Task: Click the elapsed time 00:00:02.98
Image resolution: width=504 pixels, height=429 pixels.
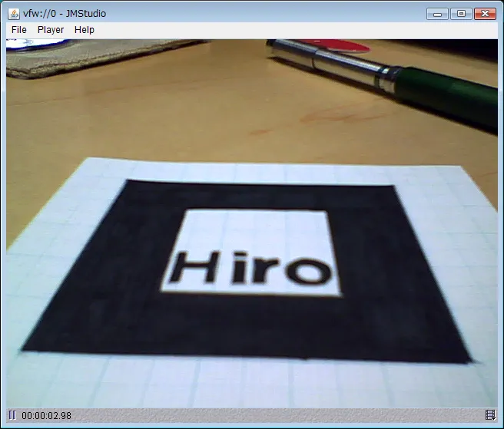Action: click(x=47, y=415)
